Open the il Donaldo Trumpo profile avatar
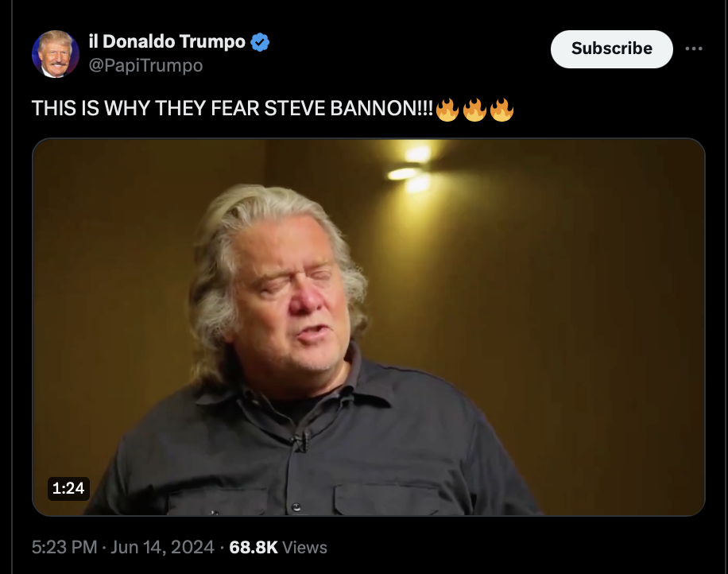The image size is (728, 574). click(56, 54)
